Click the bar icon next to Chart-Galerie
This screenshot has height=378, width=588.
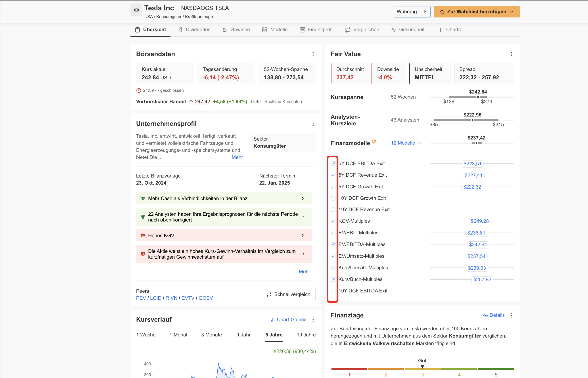point(272,320)
